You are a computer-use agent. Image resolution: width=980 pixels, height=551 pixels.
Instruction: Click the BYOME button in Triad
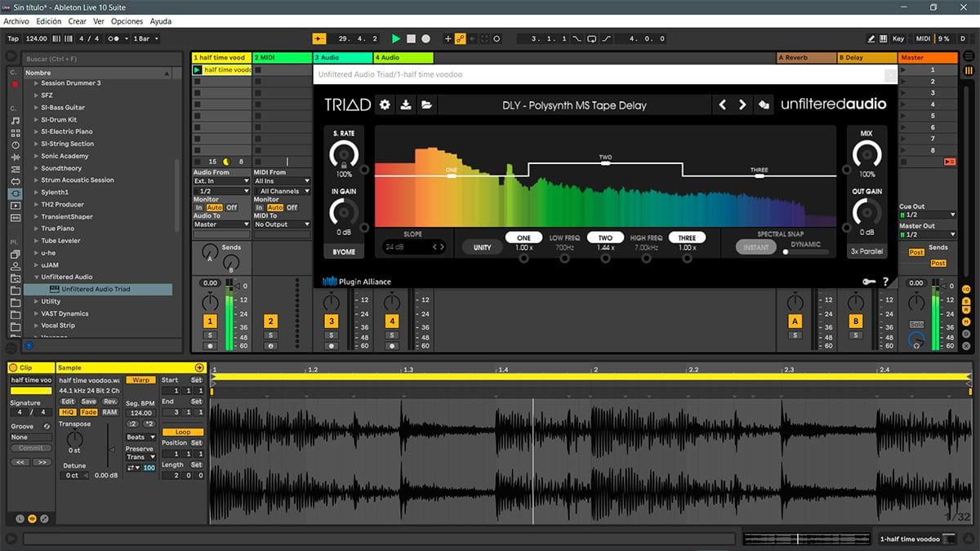(344, 251)
